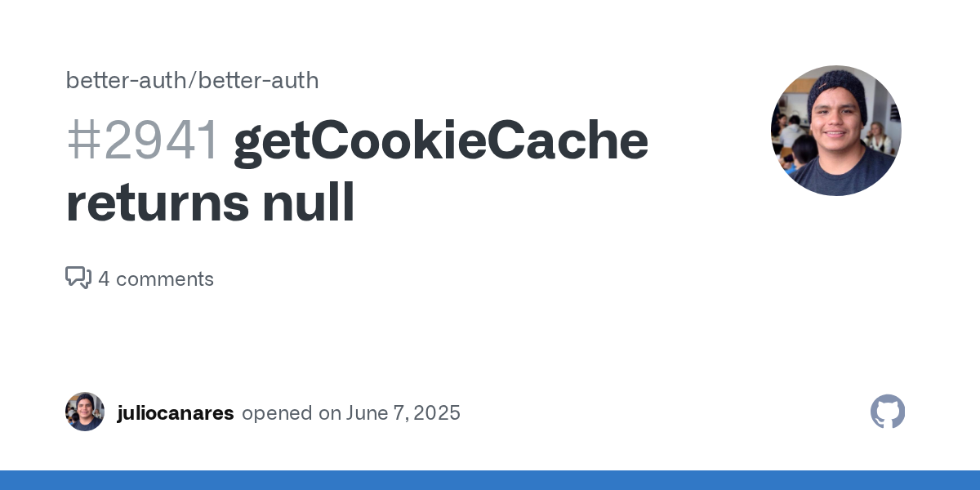The height and width of the screenshot is (490, 980).
Task: Click the "returns null" title line
Action: point(210,203)
